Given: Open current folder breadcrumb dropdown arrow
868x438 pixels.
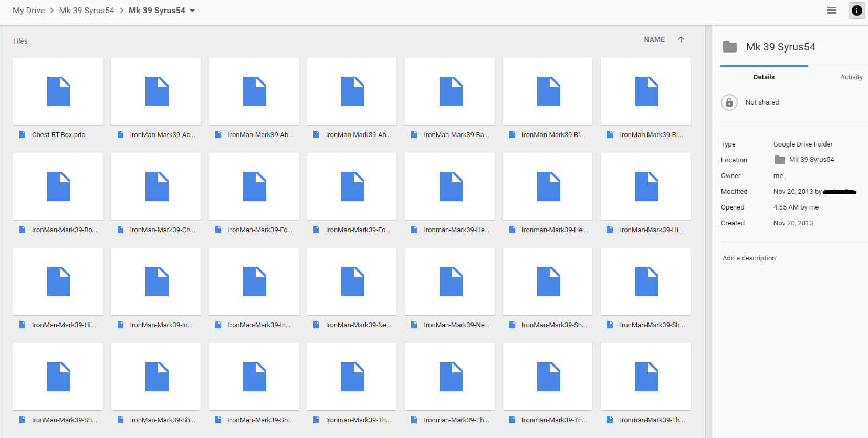Looking at the screenshot, I should (192, 11).
